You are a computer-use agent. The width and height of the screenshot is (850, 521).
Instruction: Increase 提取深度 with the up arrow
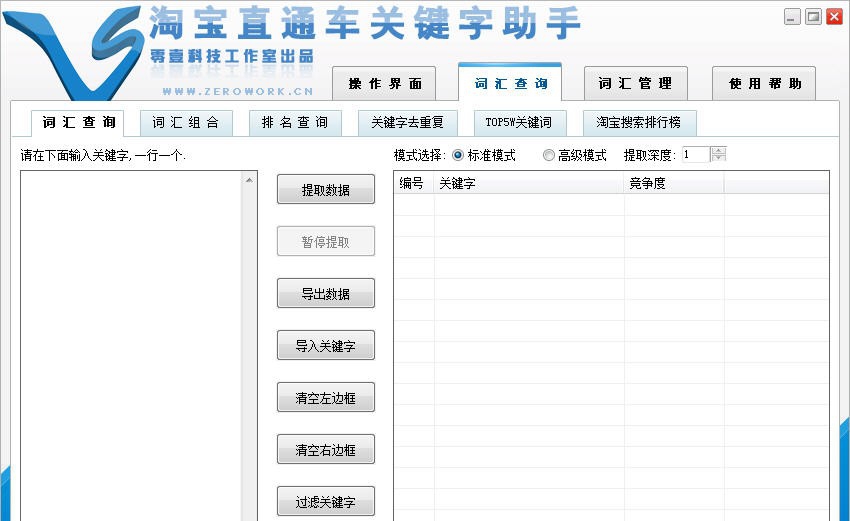719,151
